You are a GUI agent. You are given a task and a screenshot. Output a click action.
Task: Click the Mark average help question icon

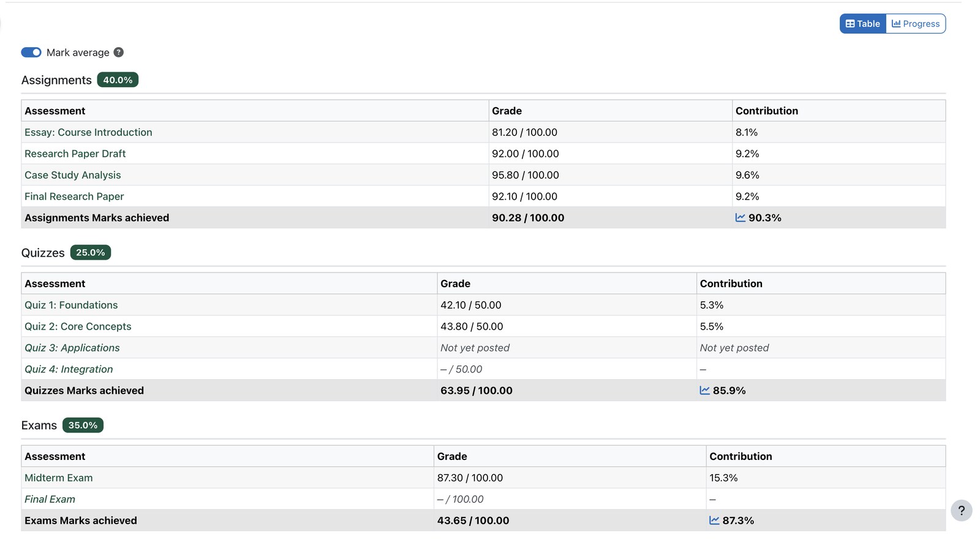tap(119, 53)
